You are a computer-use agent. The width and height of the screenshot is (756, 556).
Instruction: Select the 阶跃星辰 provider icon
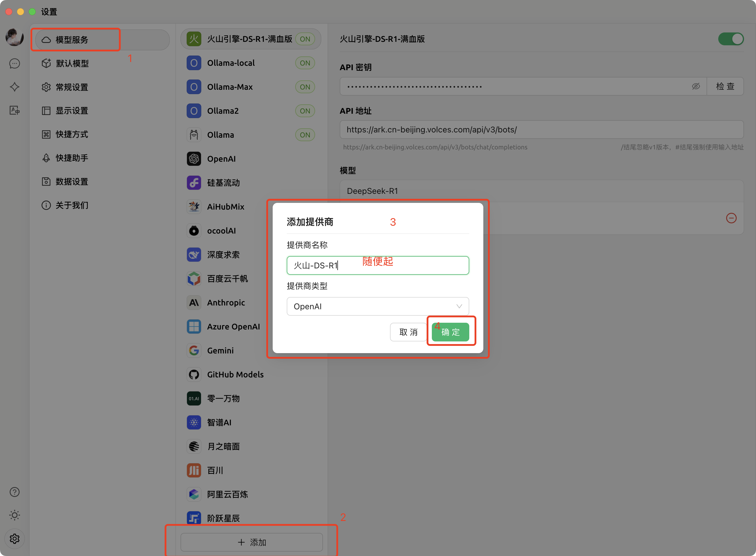click(x=194, y=518)
